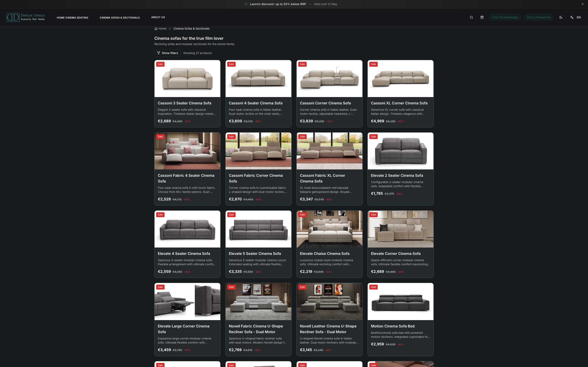Go to About Us page
The height and width of the screenshot is (367, 588).
click(158, 17)
